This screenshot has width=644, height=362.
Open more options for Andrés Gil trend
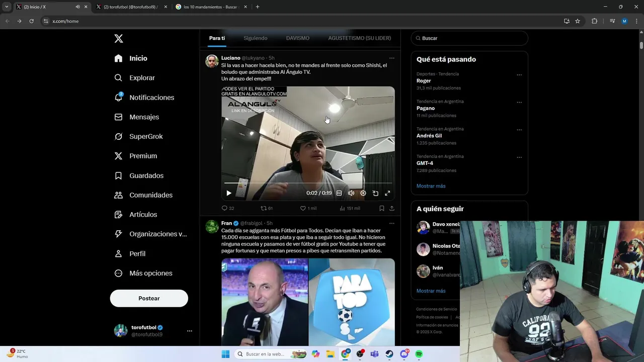[x=519, y=130]
